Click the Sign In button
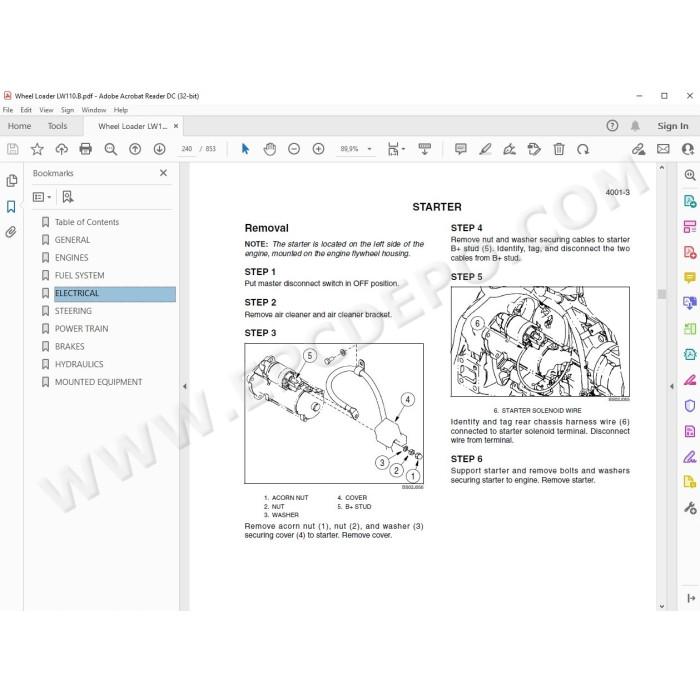 (672, 126)
